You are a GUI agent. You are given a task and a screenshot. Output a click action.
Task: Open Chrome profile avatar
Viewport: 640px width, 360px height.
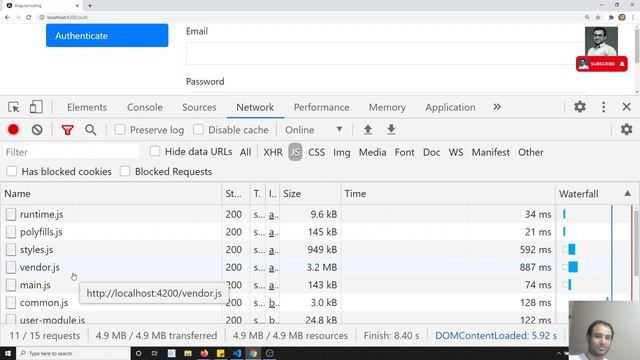[622, 17]
